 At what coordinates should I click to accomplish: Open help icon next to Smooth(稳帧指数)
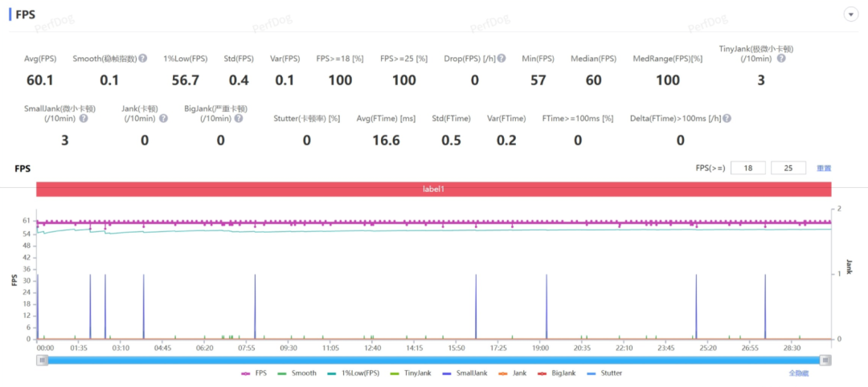click(143, 59)
